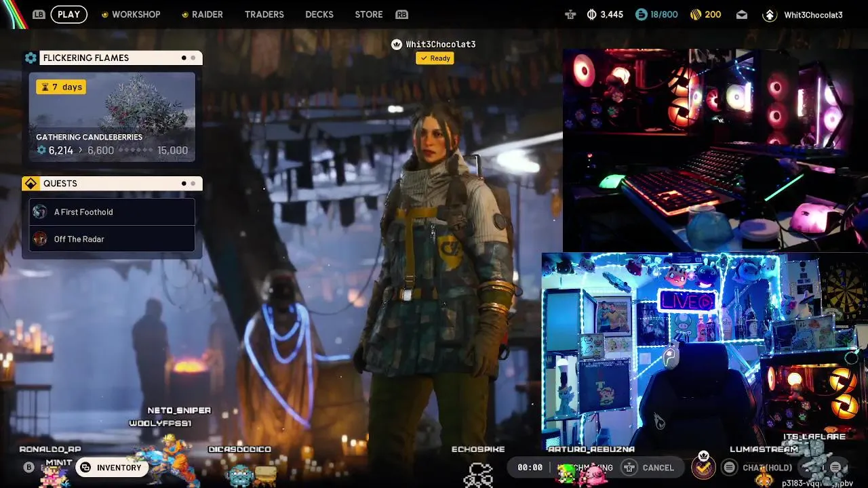Click the 6,600 next milestone value

click(x=100, y=150)
